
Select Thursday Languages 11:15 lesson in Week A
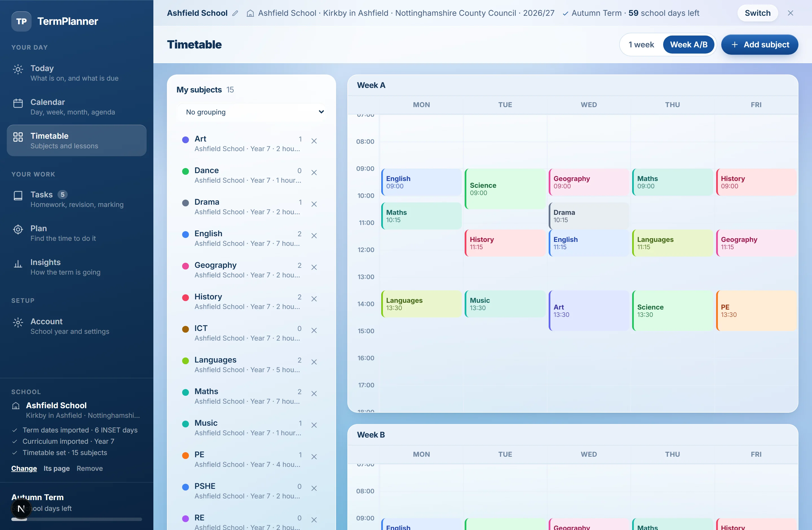(672, 243)
